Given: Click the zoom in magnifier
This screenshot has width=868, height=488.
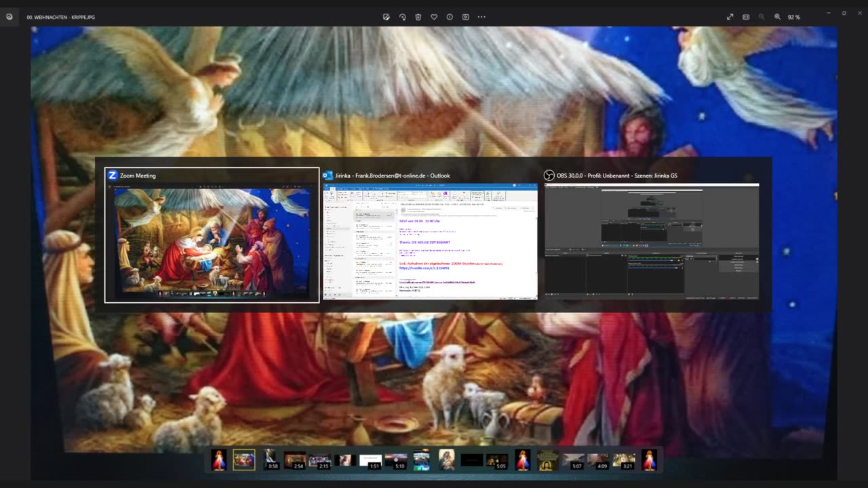Looking at the screenshot, I should coord(778,17).
